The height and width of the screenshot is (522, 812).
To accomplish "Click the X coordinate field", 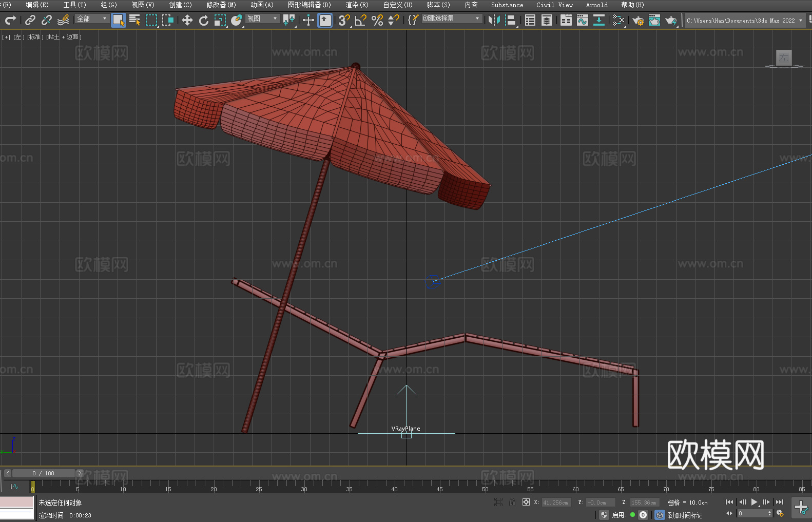I will pyautogui.click(x=556, y=502).
